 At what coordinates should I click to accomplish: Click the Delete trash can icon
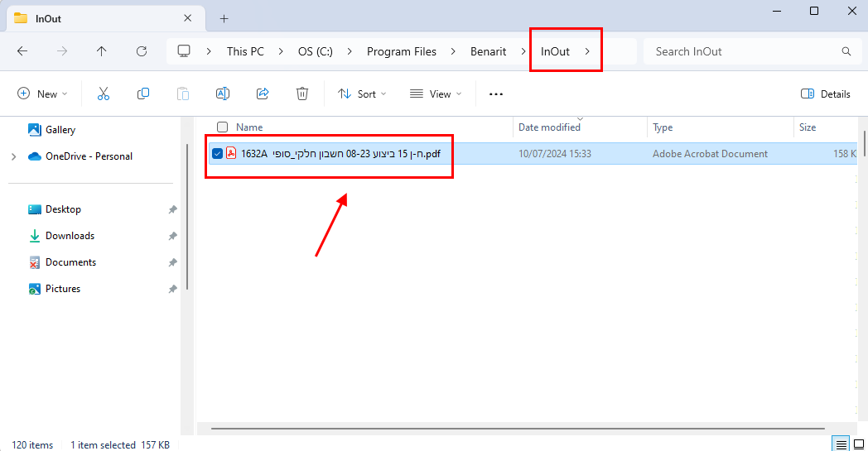(302, 94)
